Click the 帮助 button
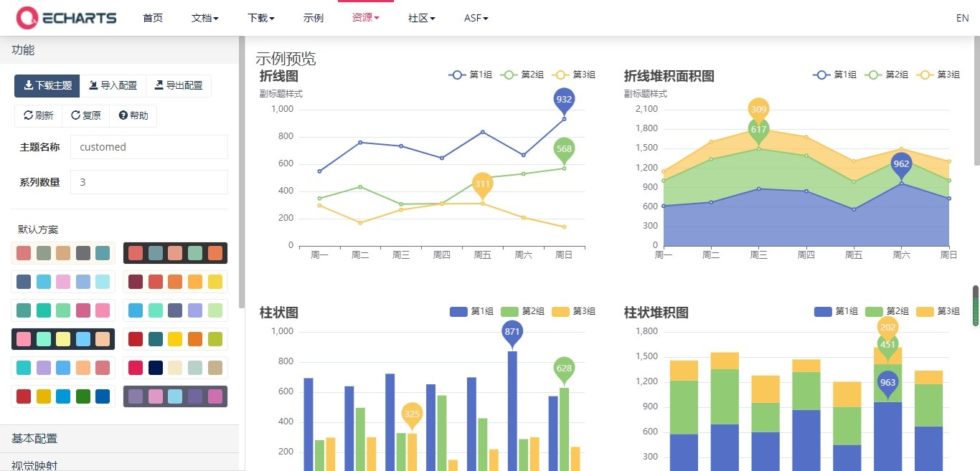The width and height of the screenshot is (980, 471). (x=133, y=115)
